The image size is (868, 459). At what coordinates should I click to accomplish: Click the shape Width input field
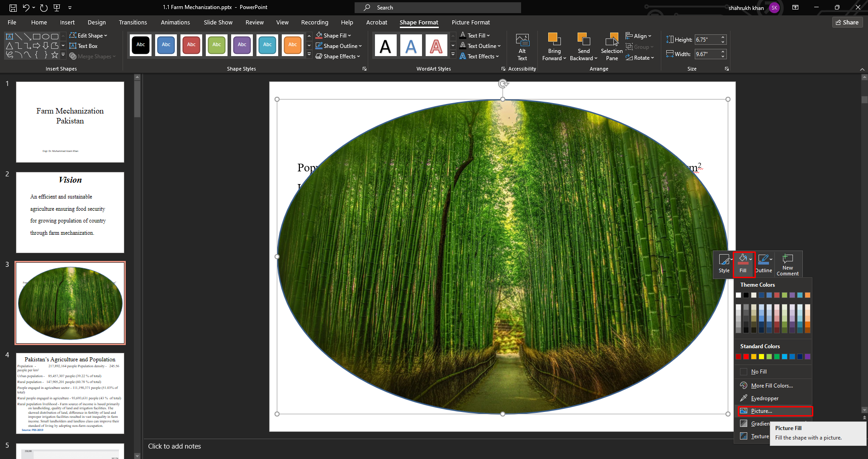(x=707, y=54)
